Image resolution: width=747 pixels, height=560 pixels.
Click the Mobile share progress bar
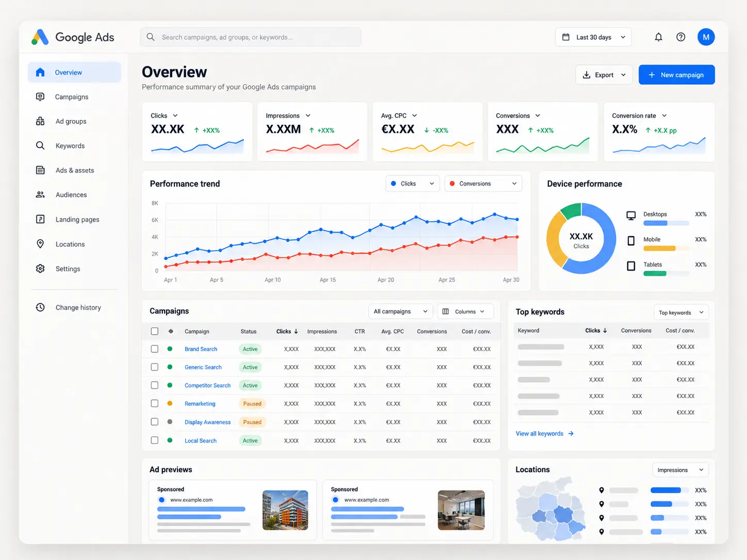(666, 249)
